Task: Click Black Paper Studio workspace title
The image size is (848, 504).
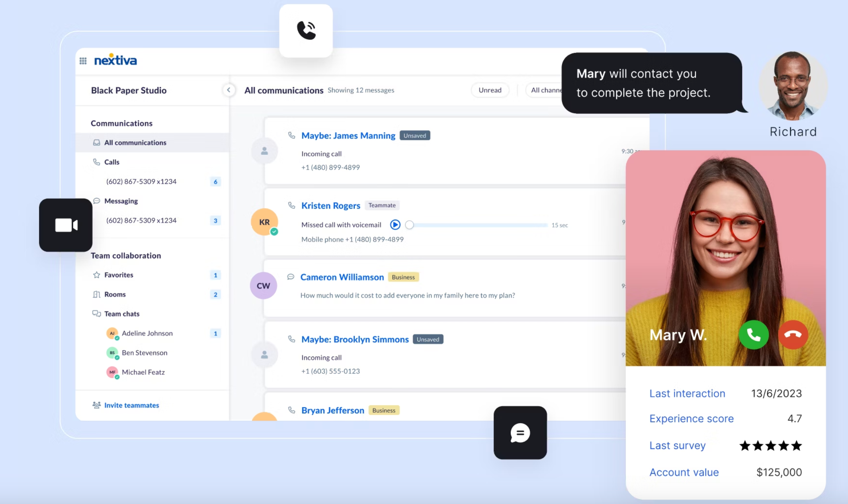Action: [x=128, y=90]
